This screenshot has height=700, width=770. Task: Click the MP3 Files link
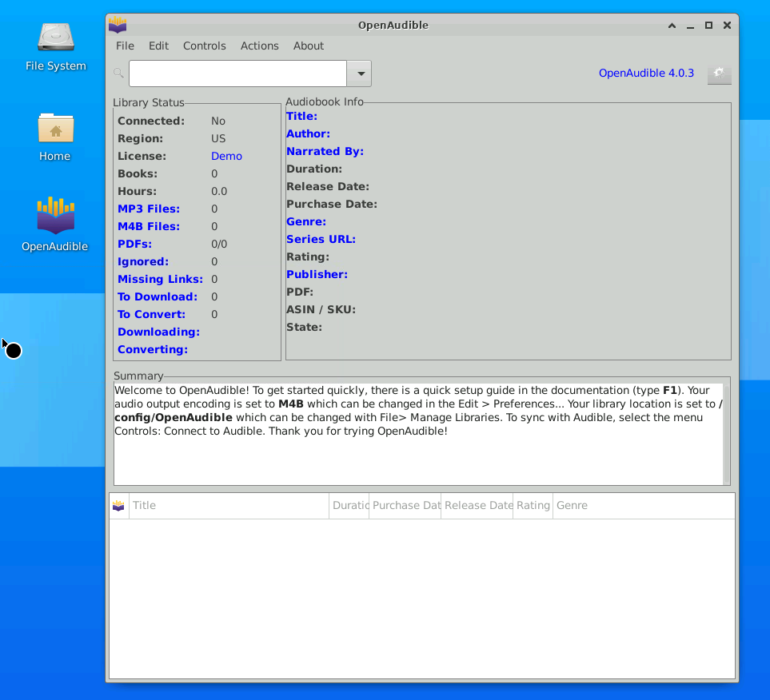(x=148, y=209)
